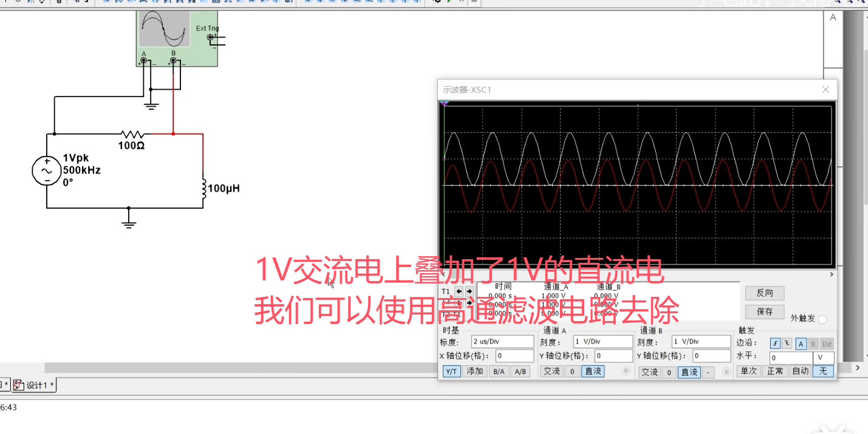The height and width of the screenshot is (434, 868).
Task: Switch timebase to A/B mode
Action: point(520,371)
